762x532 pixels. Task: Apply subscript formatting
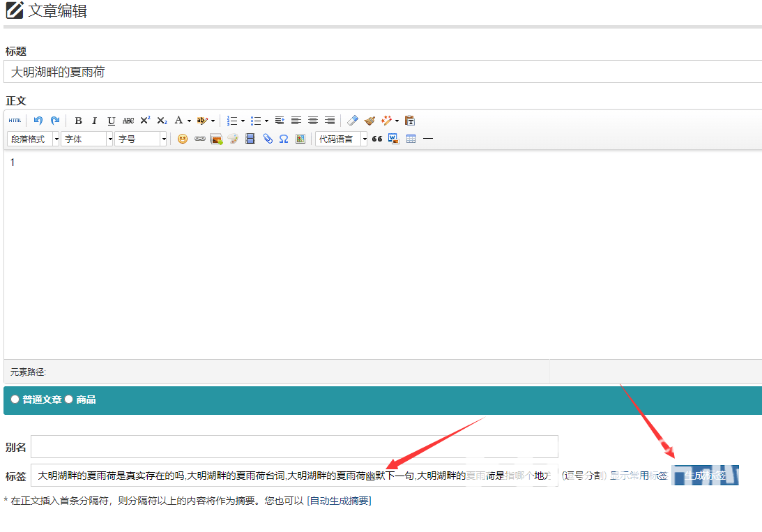tap(162, 121)
